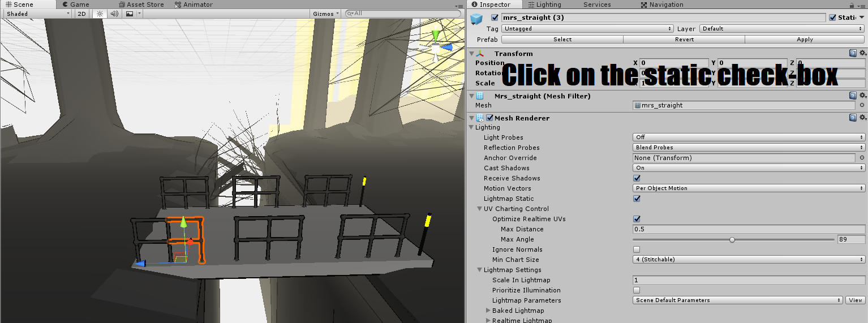Open Mesh Filter help book icon
This screenshot has width=868, height=323.
pos(853,96)
